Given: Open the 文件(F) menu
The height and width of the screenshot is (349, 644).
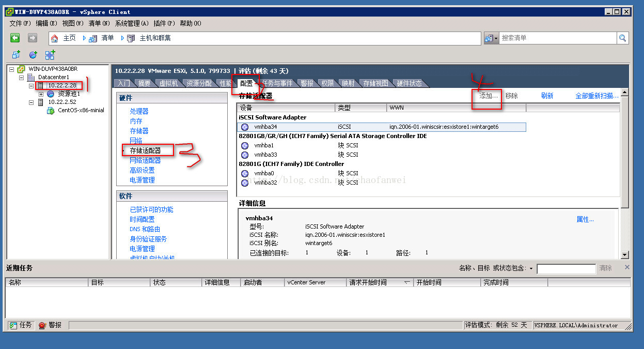Looking at the screenshot, I should tap(20, 23).
